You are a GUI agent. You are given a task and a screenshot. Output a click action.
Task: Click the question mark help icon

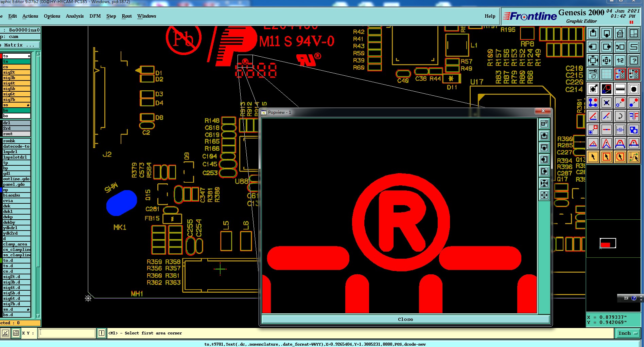click(634, 60)
